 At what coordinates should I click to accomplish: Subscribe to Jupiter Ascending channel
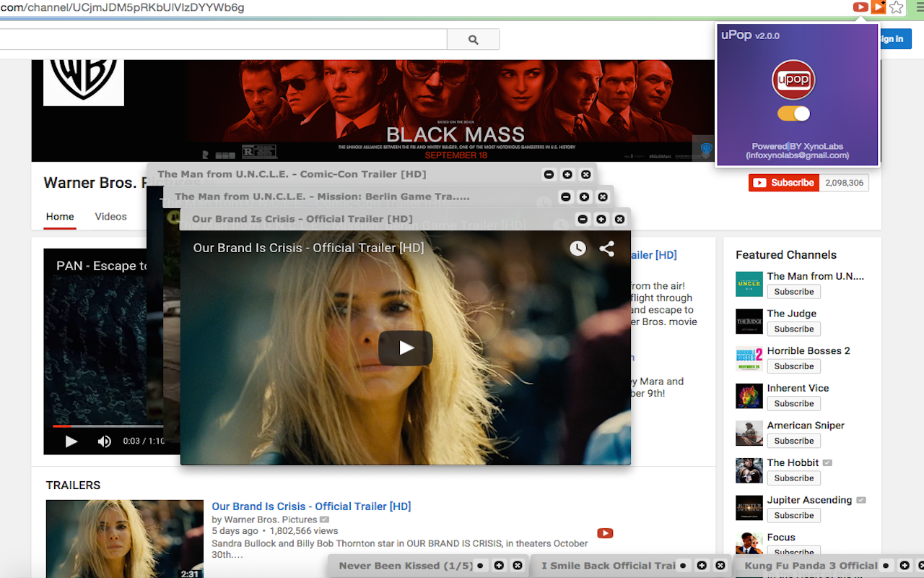[794, 515]
